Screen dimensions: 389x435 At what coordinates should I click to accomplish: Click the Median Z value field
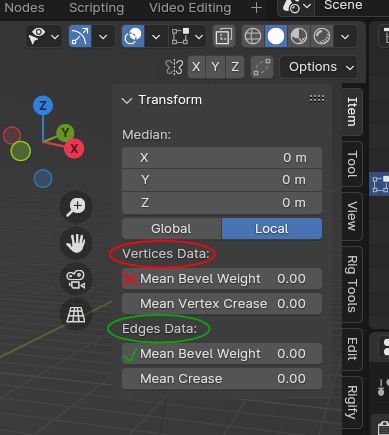coord(222,203)
